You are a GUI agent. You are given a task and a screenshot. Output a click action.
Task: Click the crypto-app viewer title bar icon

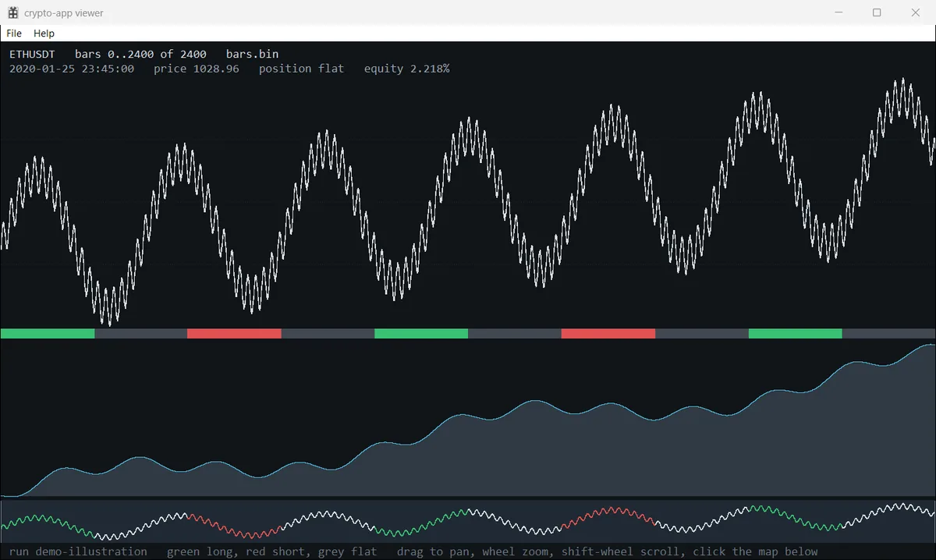point(12,12)
